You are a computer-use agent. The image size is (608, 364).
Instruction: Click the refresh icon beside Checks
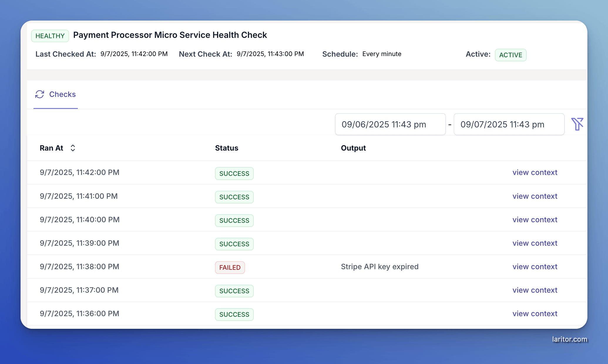tap(40, 95)
